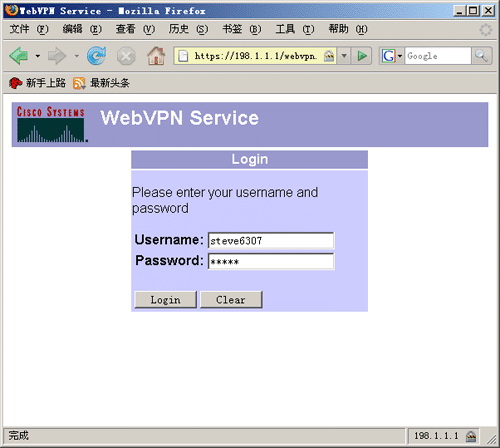The width and height of the screenshot is (500, 448).
Task: Open the 最新头条 RSS feed bookmark
Action: [x=101, y=83]
